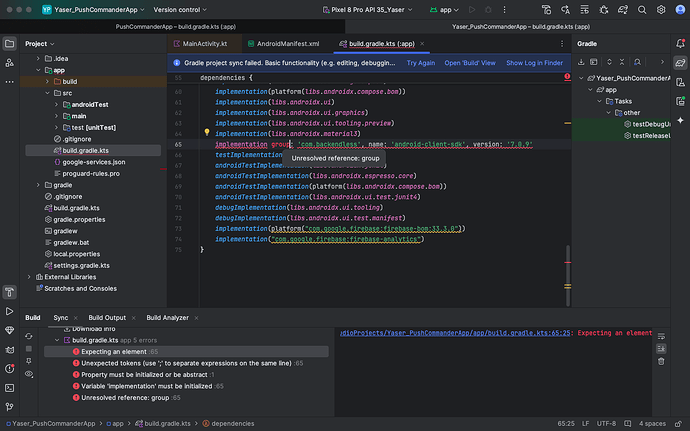Image resolution: width=690 pixels, height=431 pixels.
Task: Click the Try Again link
Action: [x=421, y=63]
